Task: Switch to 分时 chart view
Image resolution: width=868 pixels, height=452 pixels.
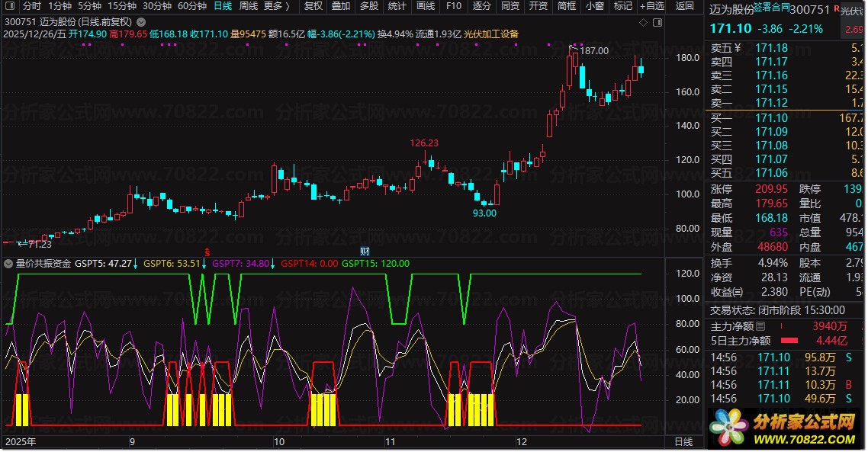Action: coord(32,6)
